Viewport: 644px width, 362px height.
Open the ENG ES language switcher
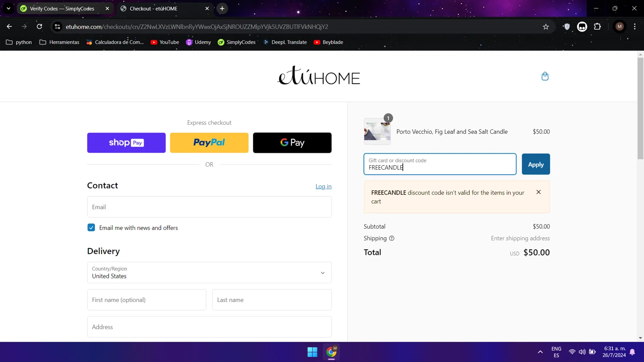556,352
